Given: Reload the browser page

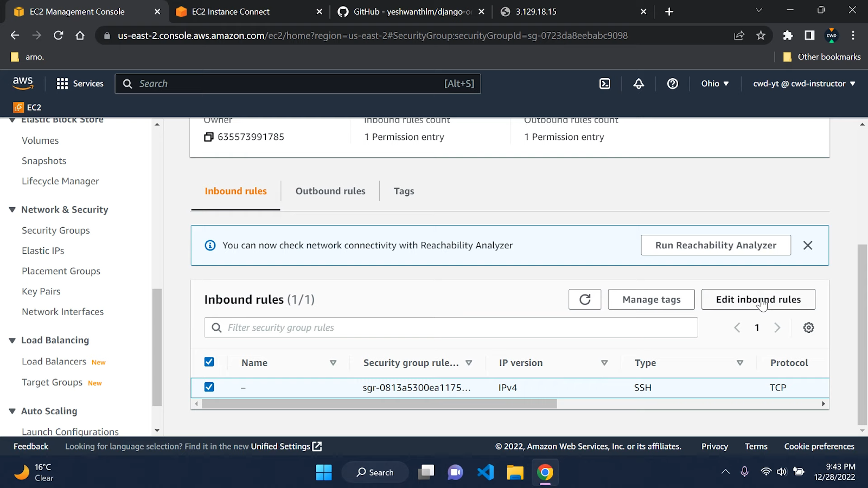Looking at the screenshot, I should [58, 35].
